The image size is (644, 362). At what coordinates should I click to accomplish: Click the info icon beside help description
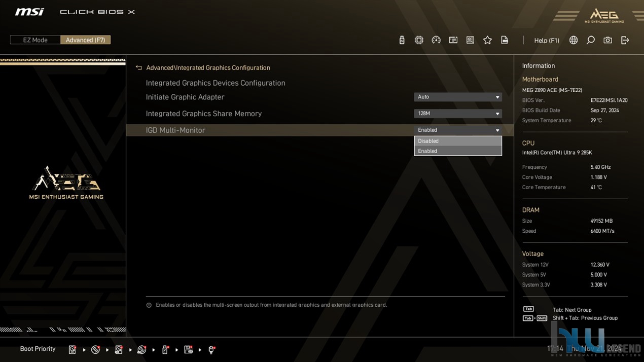(149, 305)
